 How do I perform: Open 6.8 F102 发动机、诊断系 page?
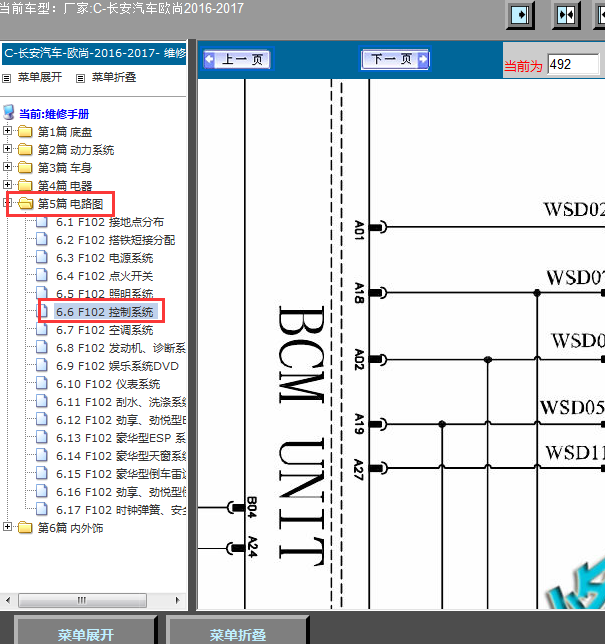tap(121, 348)
